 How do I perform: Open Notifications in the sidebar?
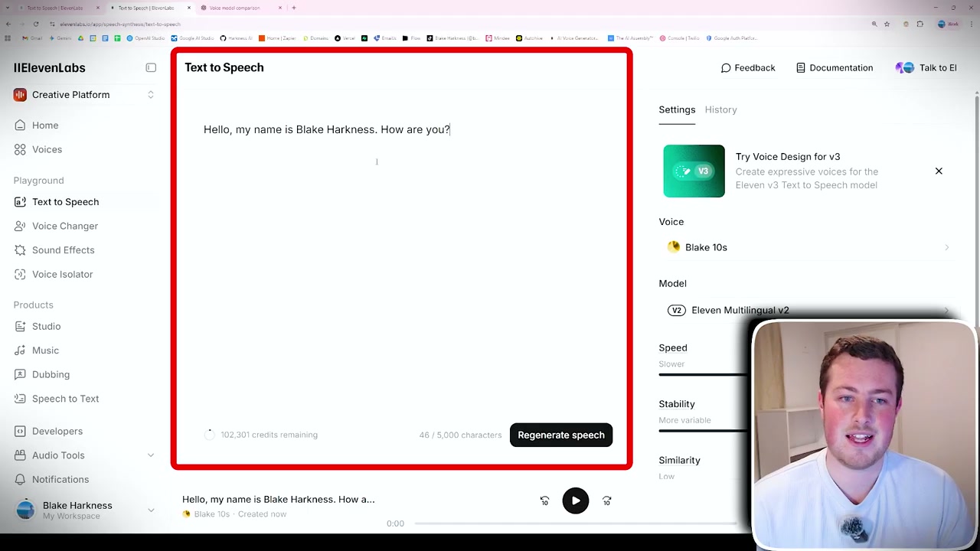click(x=60, y=479)
